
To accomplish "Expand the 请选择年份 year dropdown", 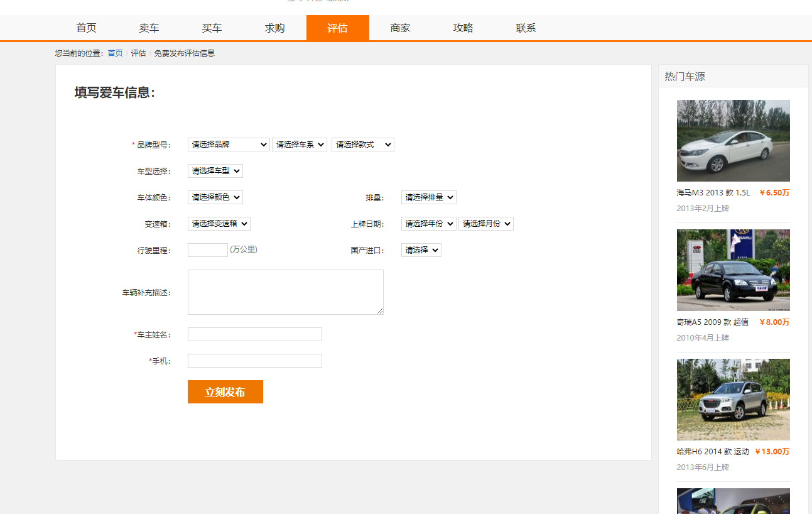I will [x=428, y=223].
